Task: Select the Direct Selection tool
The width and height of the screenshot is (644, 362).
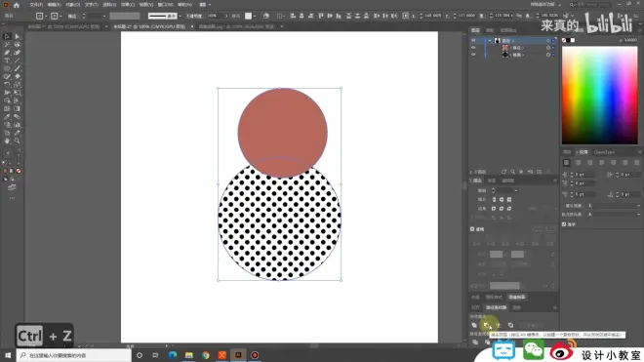Action: pyautogui.click(x=18, y=36)
